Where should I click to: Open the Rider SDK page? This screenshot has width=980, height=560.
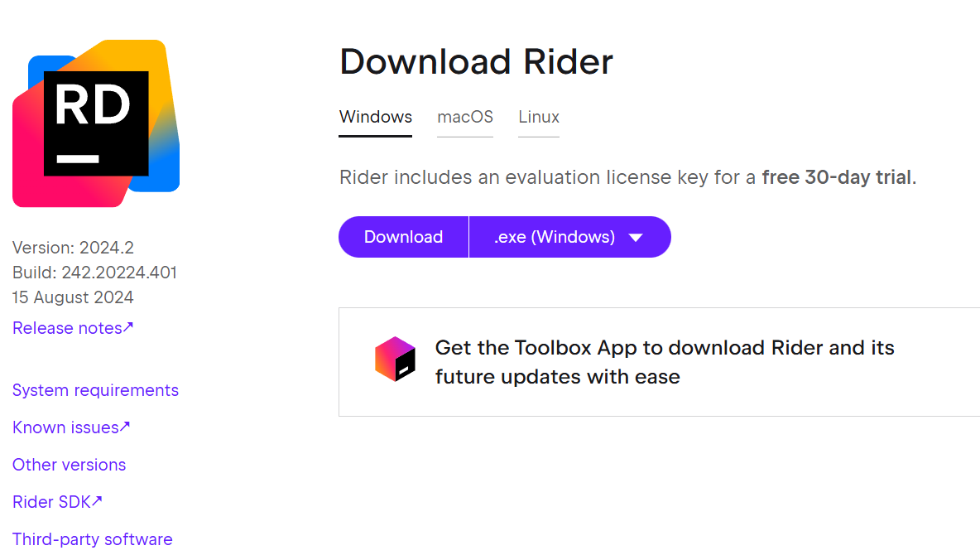[51, 501]
